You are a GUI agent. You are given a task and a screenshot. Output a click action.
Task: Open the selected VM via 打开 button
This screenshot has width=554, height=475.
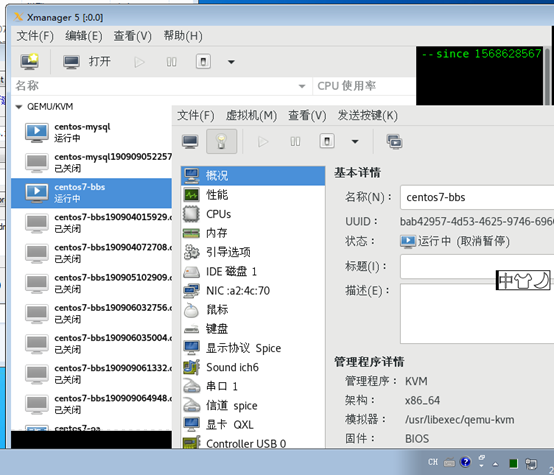tap(87, 62)
